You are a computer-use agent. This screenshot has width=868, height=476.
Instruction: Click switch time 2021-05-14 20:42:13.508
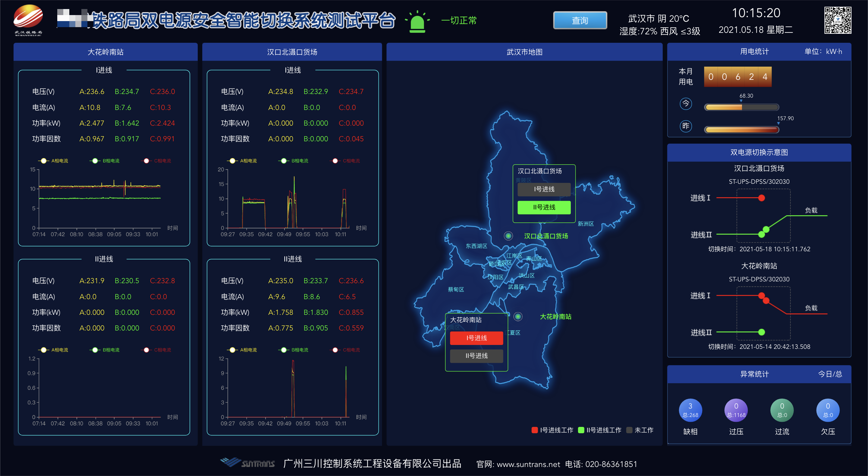pos(775,347)
